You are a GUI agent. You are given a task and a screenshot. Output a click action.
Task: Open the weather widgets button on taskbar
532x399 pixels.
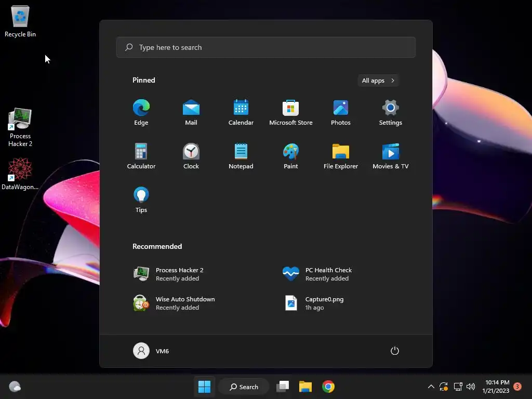tap(15, 387)
